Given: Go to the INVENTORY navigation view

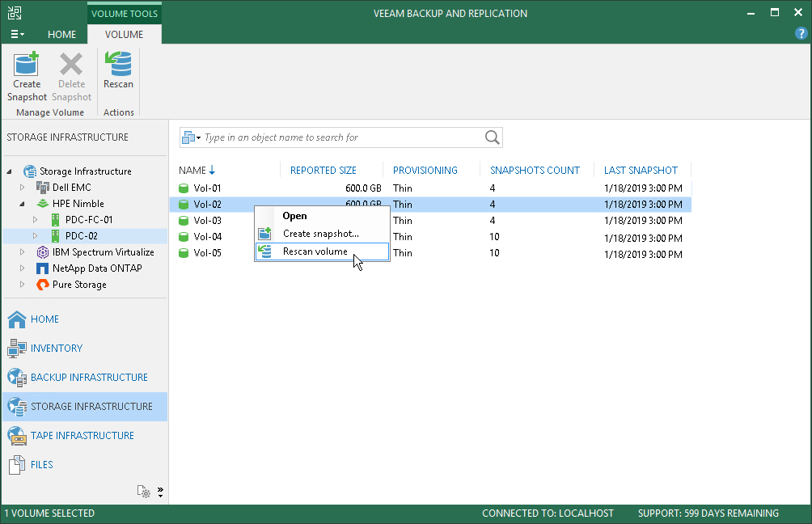Looking at the screenshot, I should (85, 349).
